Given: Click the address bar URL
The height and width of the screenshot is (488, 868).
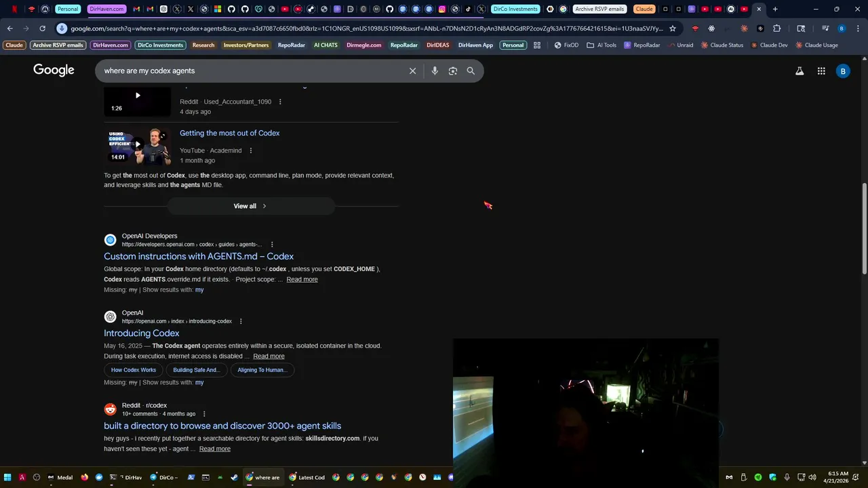Looking at the screenshot, I should pos(366,28).
